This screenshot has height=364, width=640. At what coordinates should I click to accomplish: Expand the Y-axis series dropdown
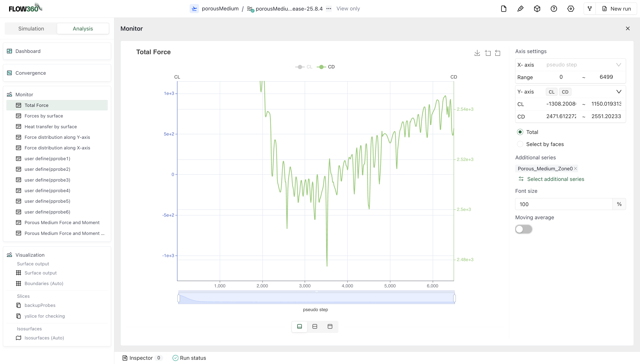point(618,91)
